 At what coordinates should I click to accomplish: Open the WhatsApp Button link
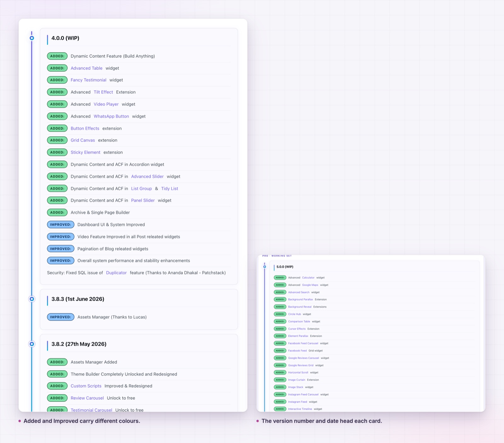[111, 116]
